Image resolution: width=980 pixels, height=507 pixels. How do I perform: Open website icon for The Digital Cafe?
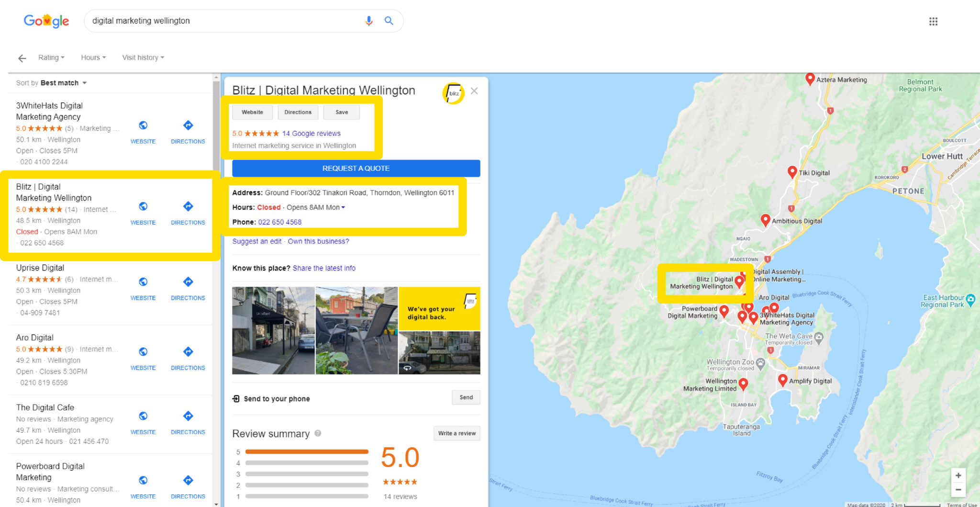[143, 416]
